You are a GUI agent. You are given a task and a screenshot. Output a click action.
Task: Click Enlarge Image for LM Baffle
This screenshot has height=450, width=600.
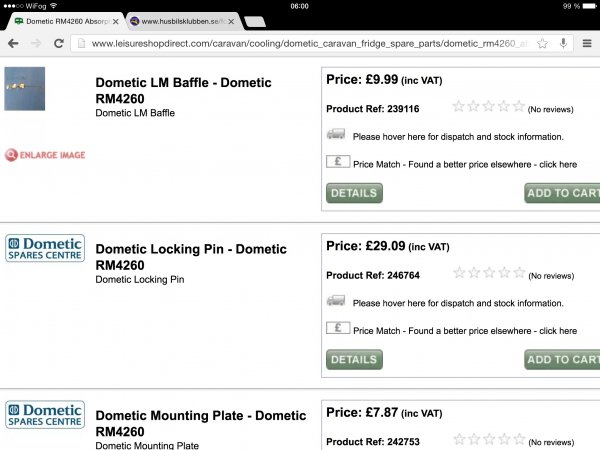45,154
